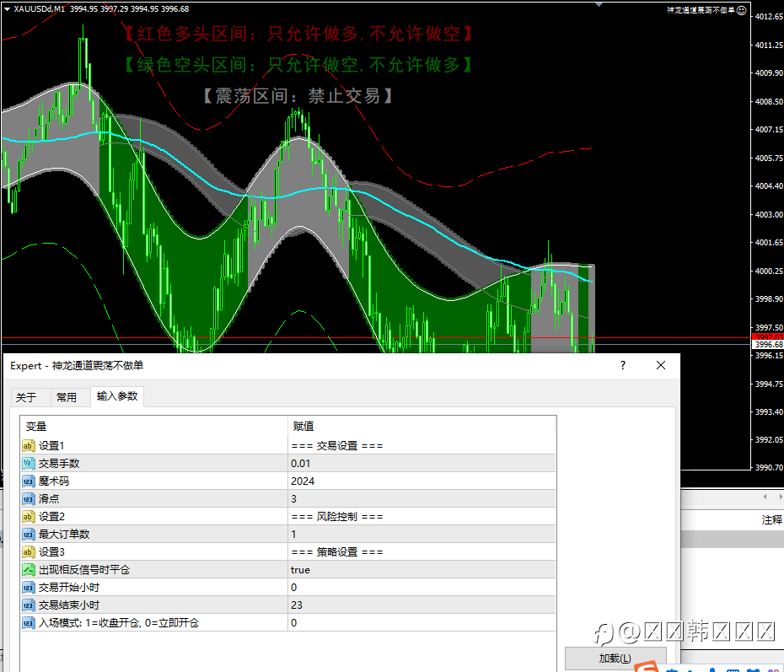Click the integer icon beside 交易开始小时
This screenshot has height=672, width=784.
click(29, 588)
